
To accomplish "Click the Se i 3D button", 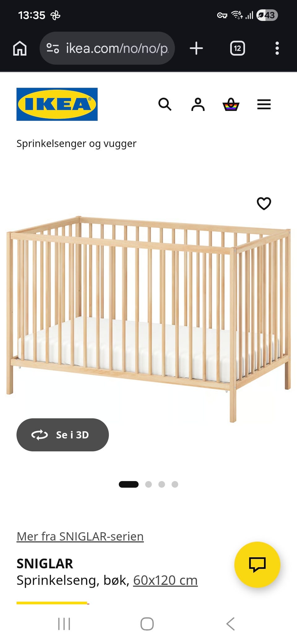I will click(62, 435).
